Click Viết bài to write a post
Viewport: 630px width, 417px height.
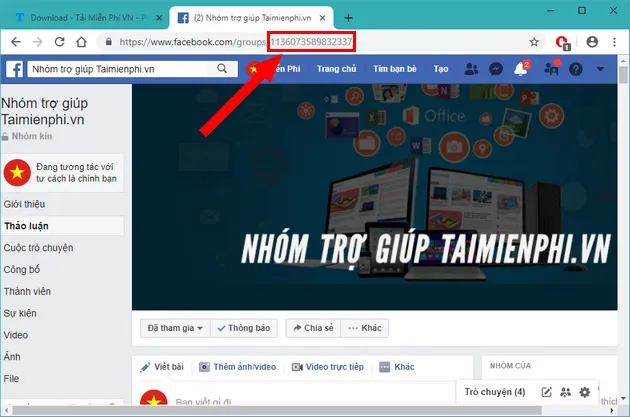point(162,367)
